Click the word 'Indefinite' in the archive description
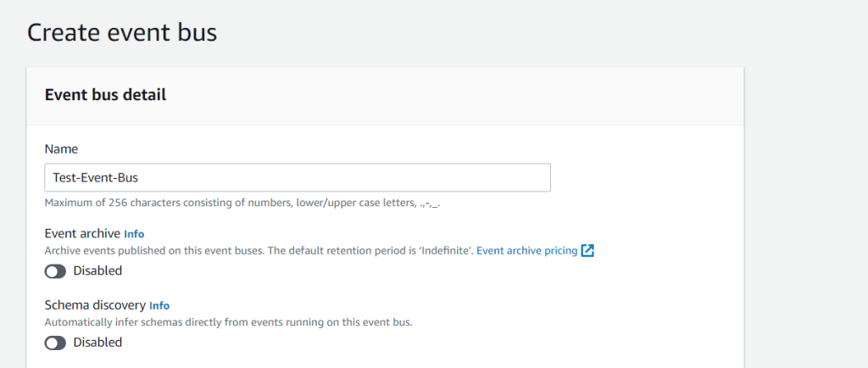Screen dimensions: 868x368 click(x=444, y=251)
